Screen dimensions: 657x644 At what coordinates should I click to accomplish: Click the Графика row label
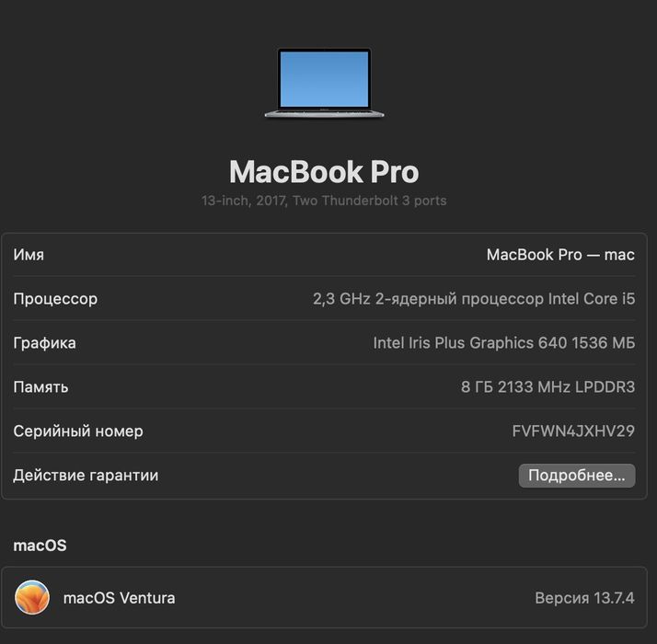point(44,343)
